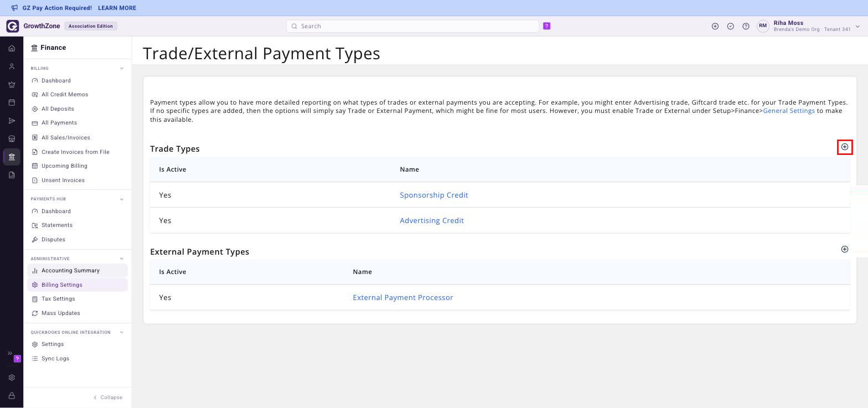The width and height of the screenshot is (868, 408).
Task: Click lock icon at rail bottom
Action: [12, 396]
